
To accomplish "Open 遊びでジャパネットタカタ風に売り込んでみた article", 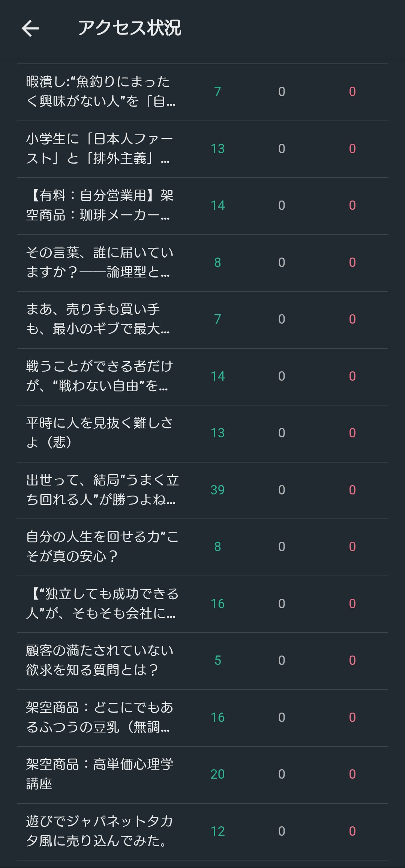I will point(99,831).
